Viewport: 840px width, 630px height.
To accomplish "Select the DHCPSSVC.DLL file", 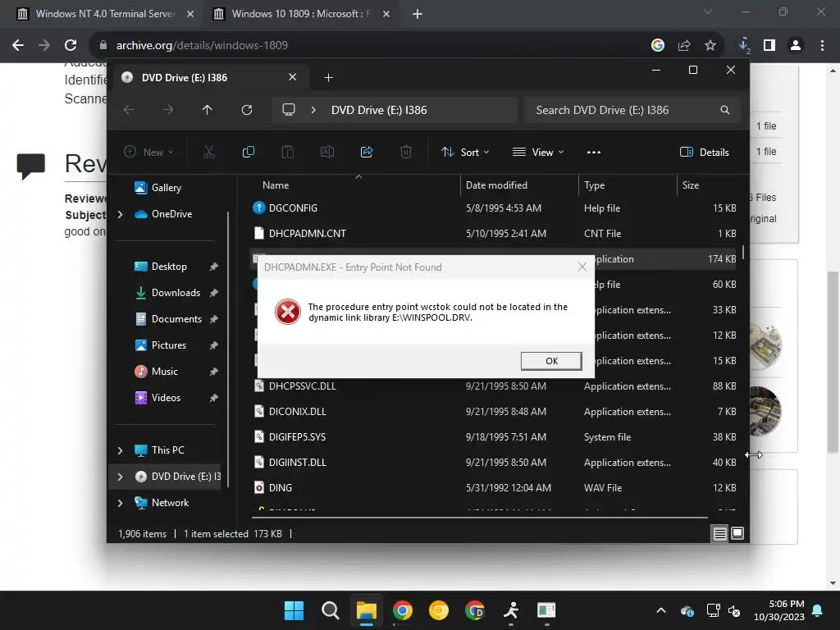I will (x=494, y=386).
